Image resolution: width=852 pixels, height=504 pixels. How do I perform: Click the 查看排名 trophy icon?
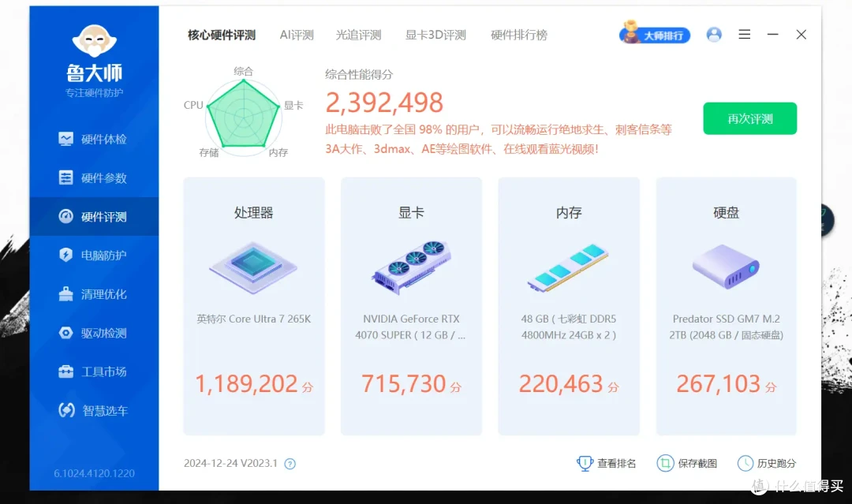click(x=585, y=463)
